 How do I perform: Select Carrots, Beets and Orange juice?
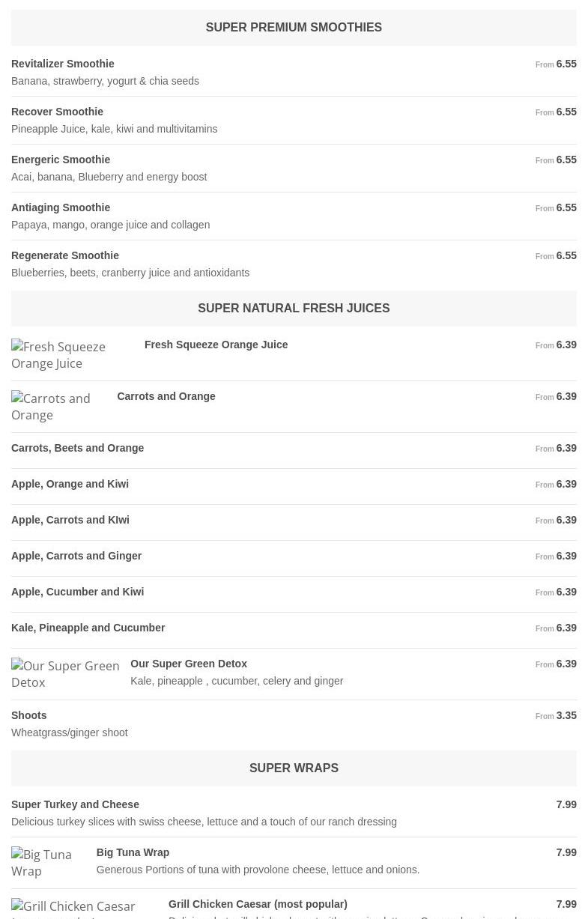[x=78, y=448]
